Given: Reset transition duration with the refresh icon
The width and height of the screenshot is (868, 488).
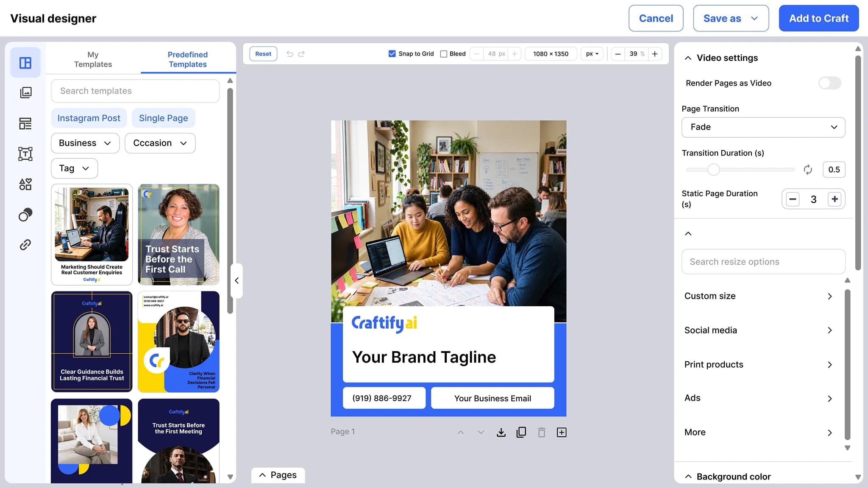Looking at the screenshot, I should coord(808,169).
